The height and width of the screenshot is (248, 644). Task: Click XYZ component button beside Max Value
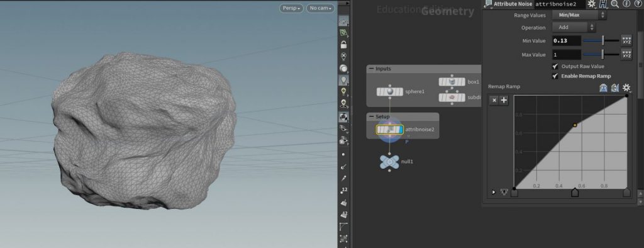click(x=626, y=54)
